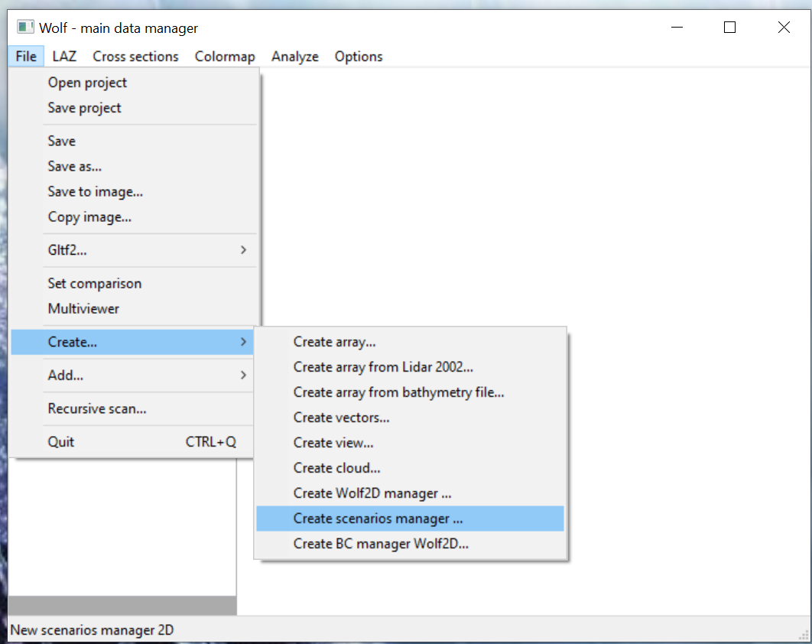Screen dimensions: 812x644
Task: Select Save to image... option
Action: [x=95, y=191]
